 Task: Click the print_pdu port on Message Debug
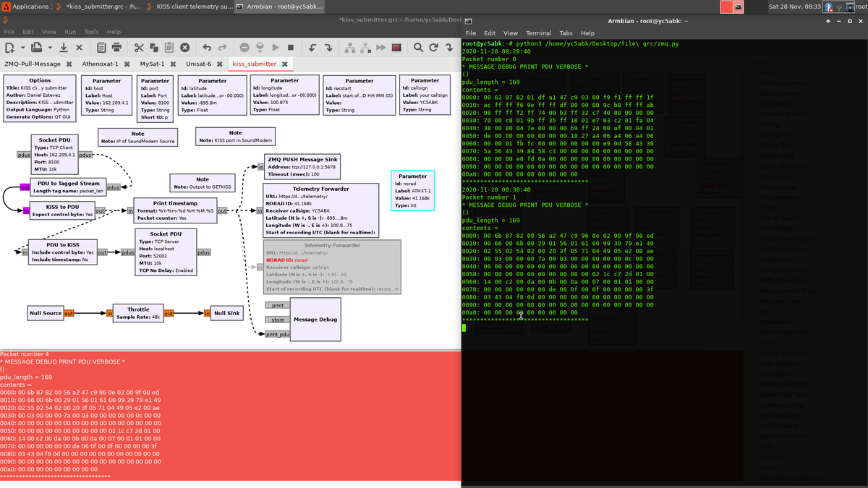278,335
